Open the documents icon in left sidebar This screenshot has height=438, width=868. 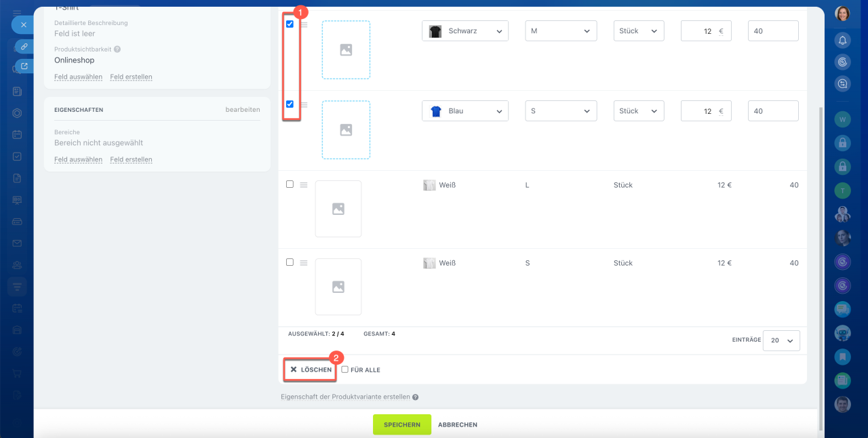[17, 178]
